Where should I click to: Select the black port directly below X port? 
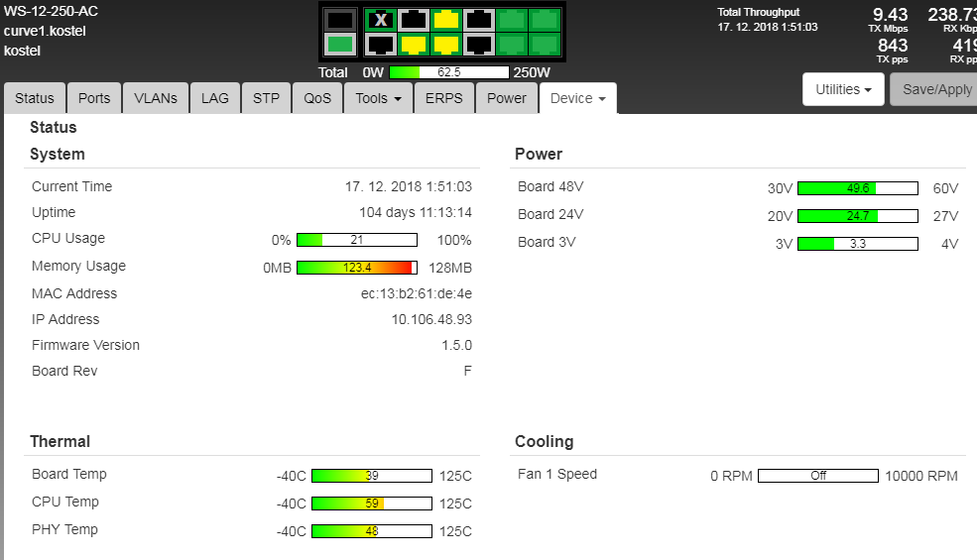point(380,45)
